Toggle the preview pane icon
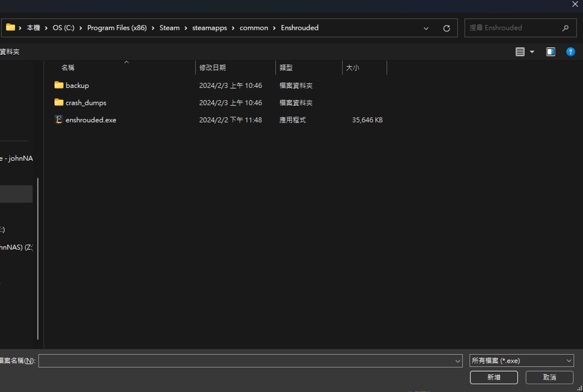This screenshot has height=392, width=583. tap(550, 52)
